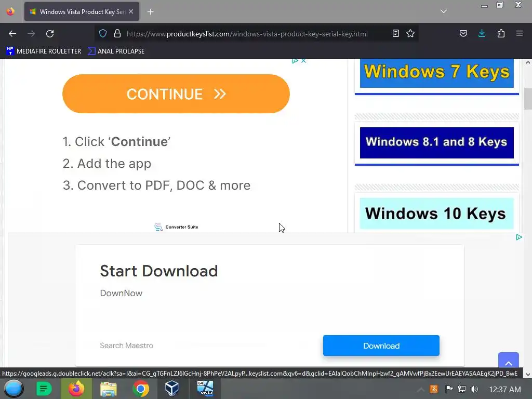Click the Search Maestro label
Image resolution: width=532 pixels, height=399 pixels.
point(127,345)
